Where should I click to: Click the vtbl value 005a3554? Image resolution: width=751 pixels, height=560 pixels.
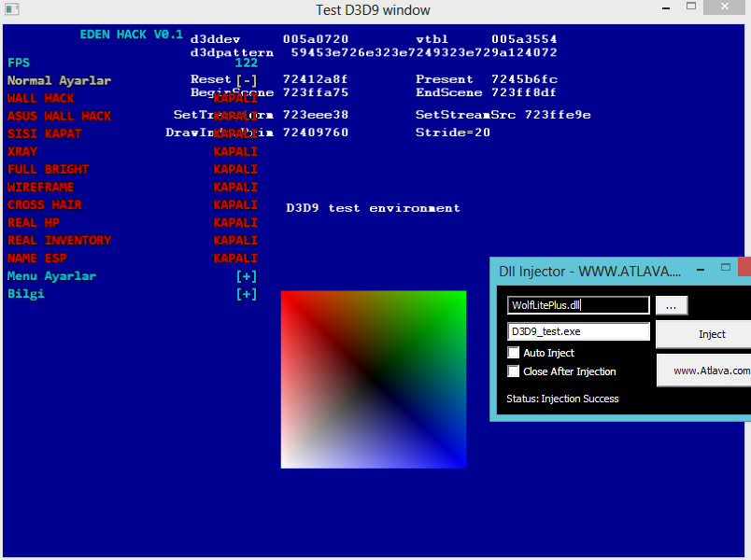pos(524,39)
